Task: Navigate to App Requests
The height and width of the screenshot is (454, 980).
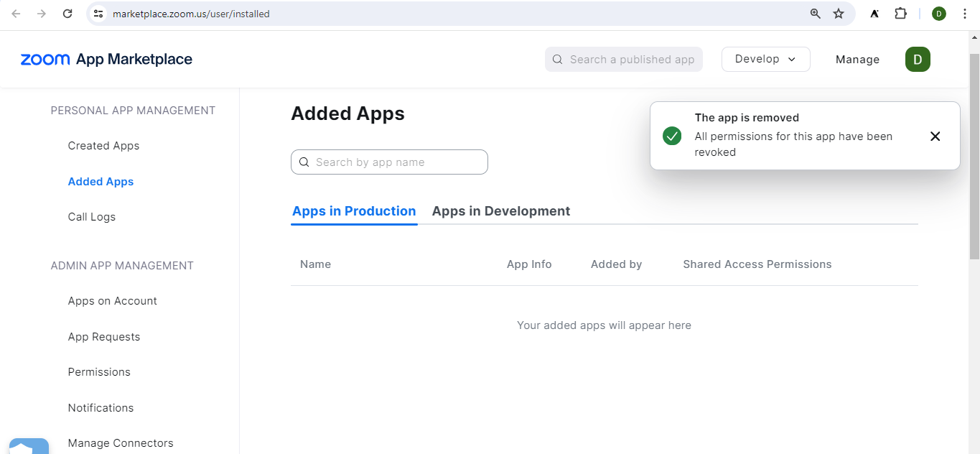Action: pos(103,337)
